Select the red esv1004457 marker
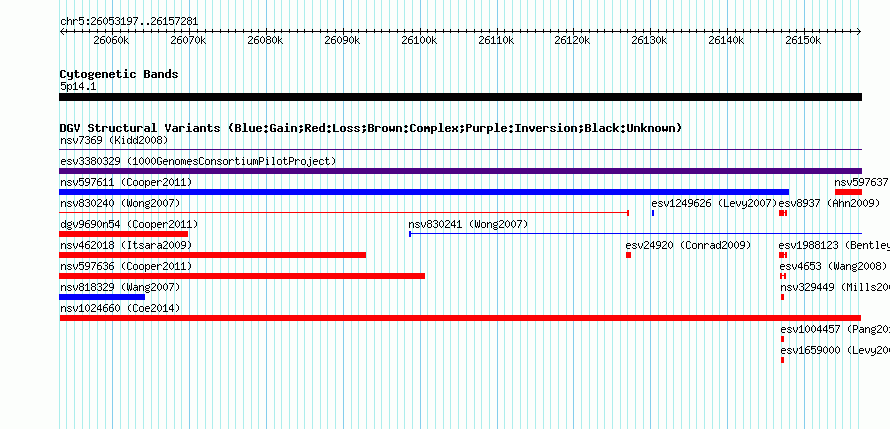 [x=782, y=339]
